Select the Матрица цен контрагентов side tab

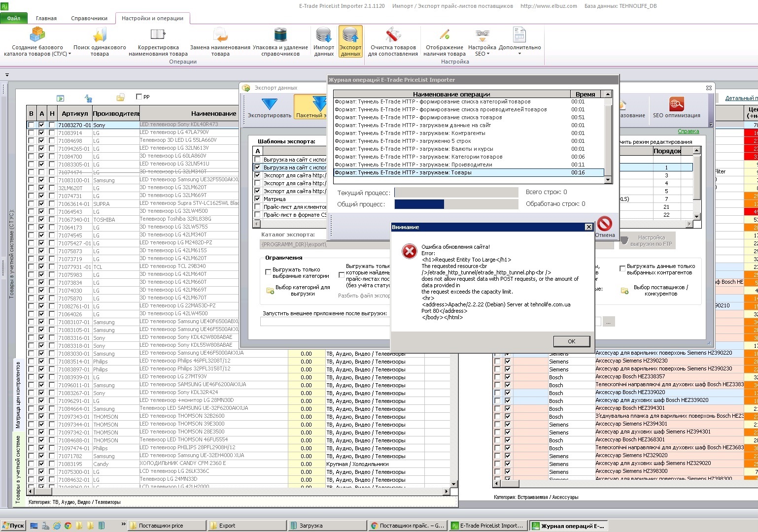pyautogui.click(x=18, y=395)
